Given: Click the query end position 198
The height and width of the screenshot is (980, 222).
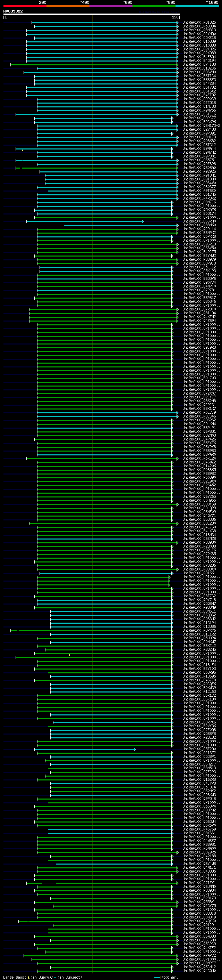Looking at the screenshot, I should point(175,17).
